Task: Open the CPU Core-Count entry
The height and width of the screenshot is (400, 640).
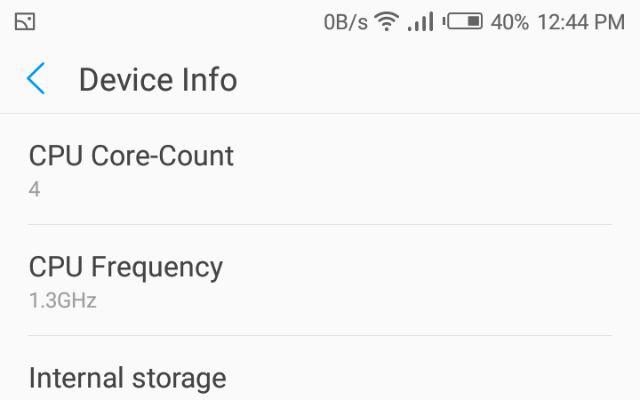Action: click(320, 169)
